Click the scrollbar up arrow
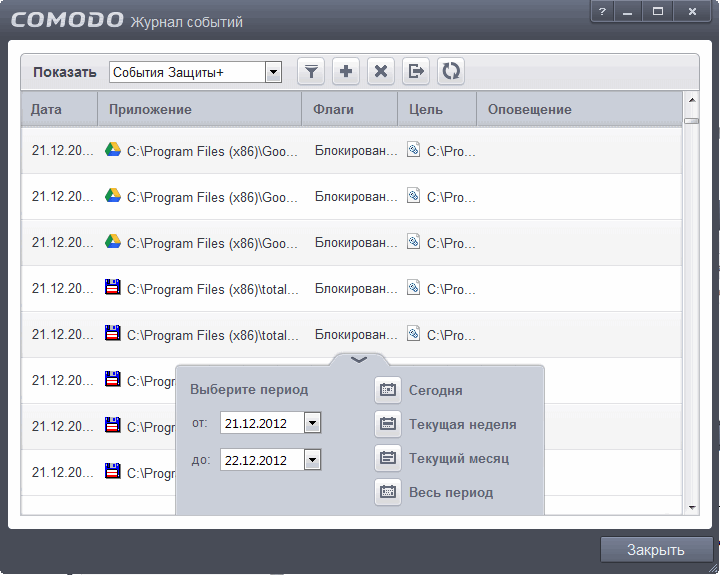The width and height of the screenshot is (720, 575). click(692, 100)
